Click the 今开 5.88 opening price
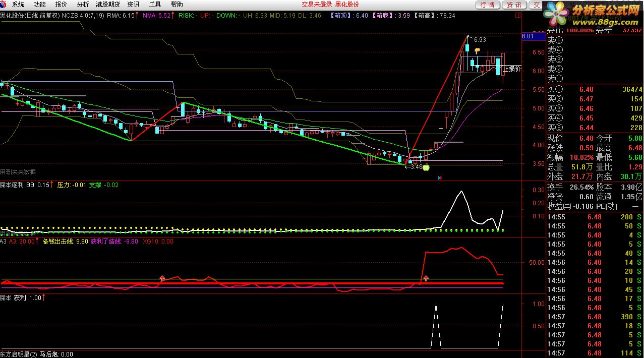 pos(619,138)
